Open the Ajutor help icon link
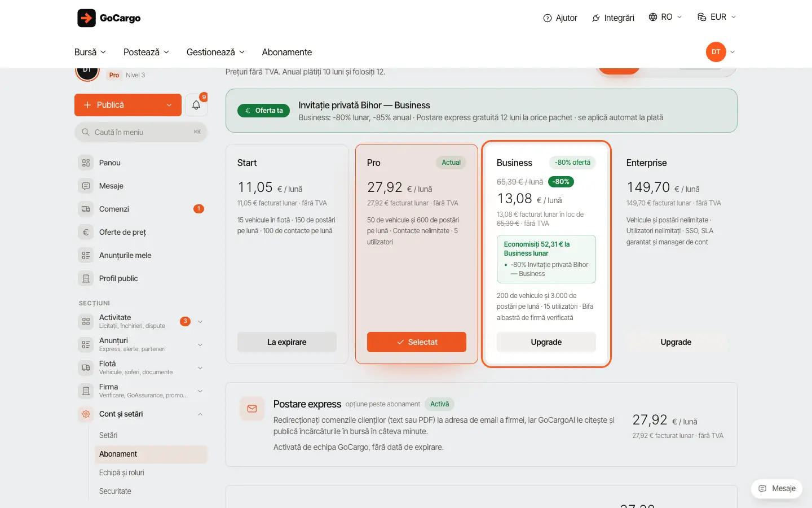812x508 pixels. click(x=547, y=18)
